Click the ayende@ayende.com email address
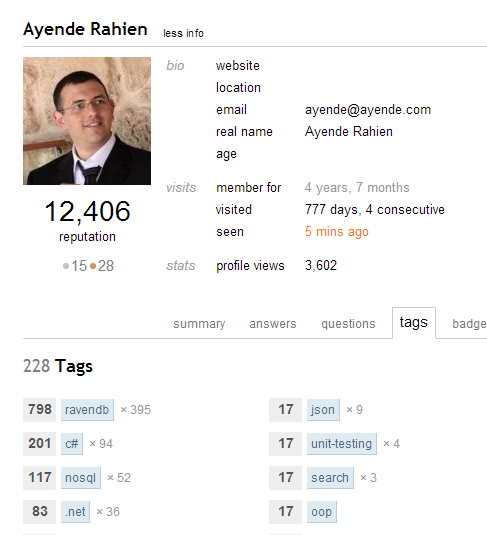The width and height of the screenshot is (487, 535). pyautogui.click(x=368, y=110)
